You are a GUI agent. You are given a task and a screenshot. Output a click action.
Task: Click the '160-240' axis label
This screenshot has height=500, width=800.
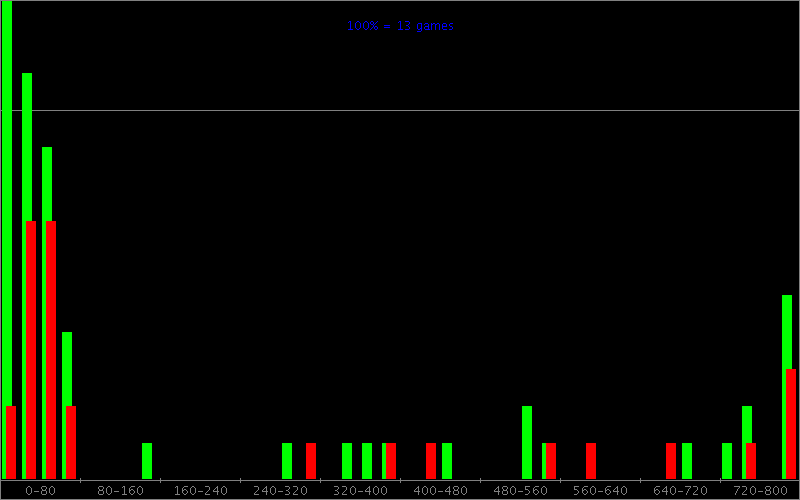pos(201,491)
